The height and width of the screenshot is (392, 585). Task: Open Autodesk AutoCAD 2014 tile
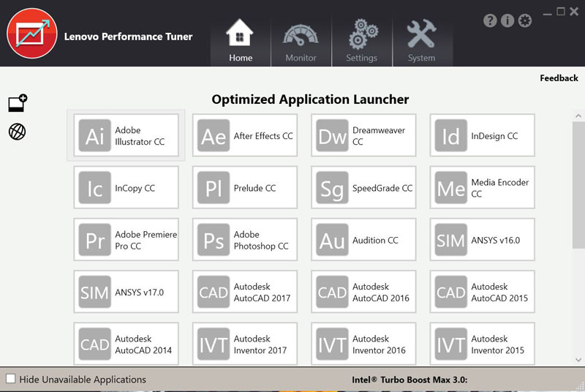click(126, 344)
